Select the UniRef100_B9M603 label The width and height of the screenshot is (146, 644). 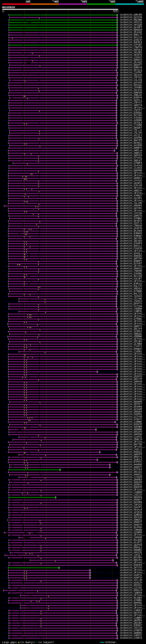coord(131,60)
